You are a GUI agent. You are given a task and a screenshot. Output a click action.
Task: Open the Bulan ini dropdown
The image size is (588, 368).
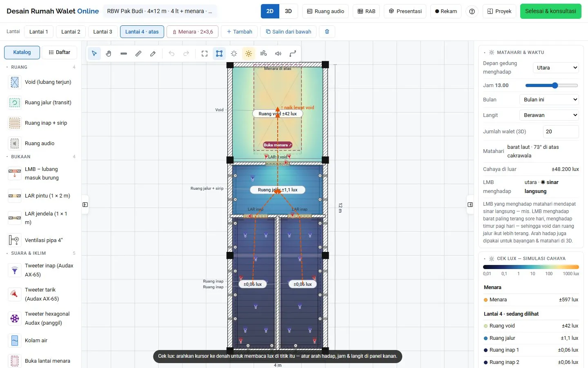[549, 99]
